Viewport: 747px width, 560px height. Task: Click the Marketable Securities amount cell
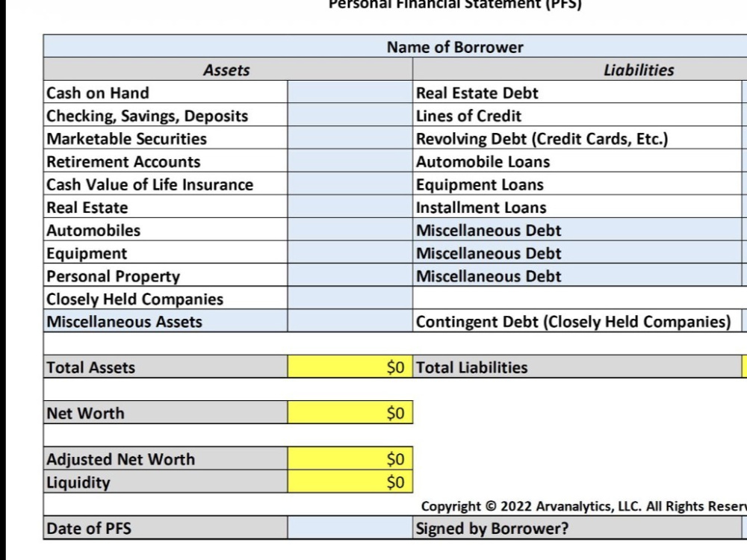350,137
